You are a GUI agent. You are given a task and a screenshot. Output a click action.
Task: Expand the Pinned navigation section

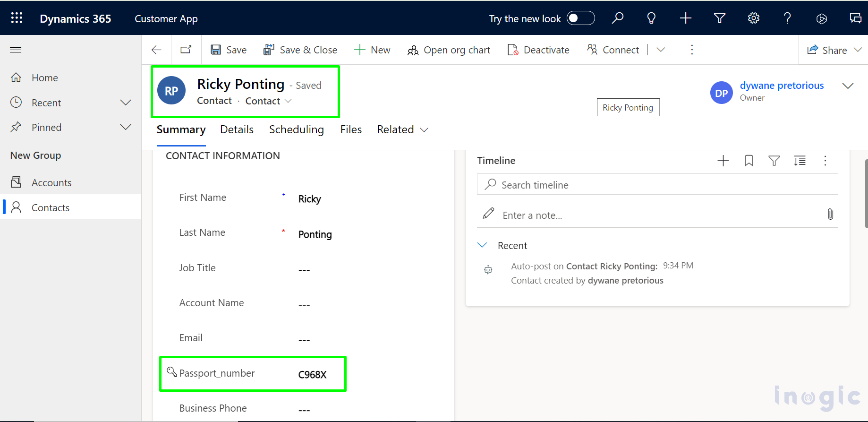pos(126,127)
